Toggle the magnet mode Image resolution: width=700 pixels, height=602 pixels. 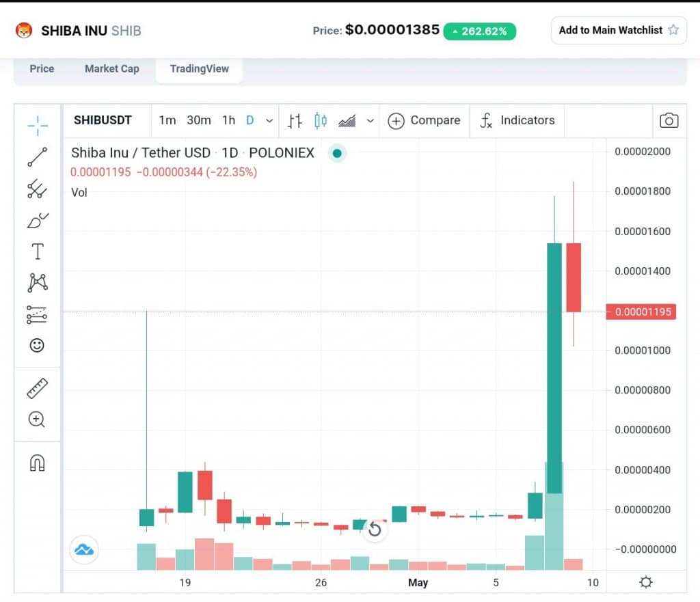(x=37, y=463)
